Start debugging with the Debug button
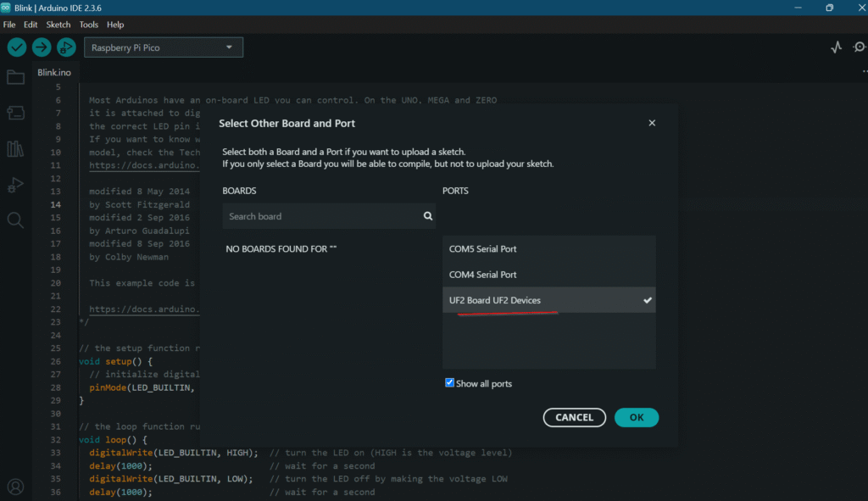Image resolution: width=868 pixels, height=501 pixels. (66, 47)
